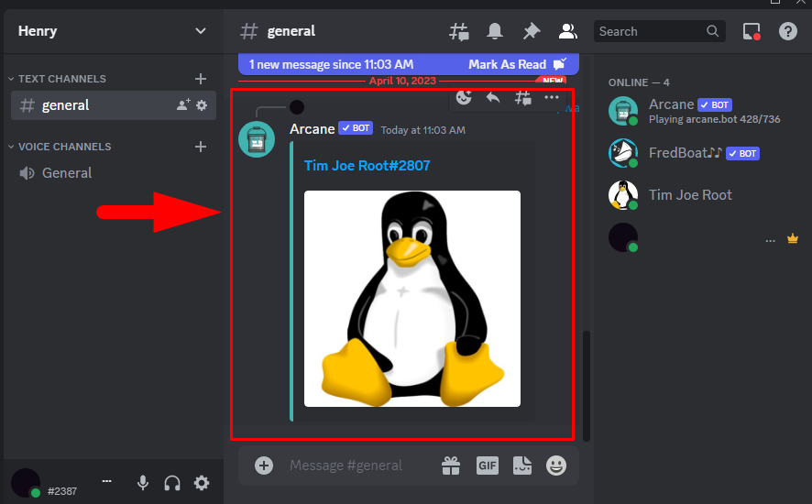Viewport: 812px width, 504px height.
Task: Open the emoji picker
Action: click(556, 466)
